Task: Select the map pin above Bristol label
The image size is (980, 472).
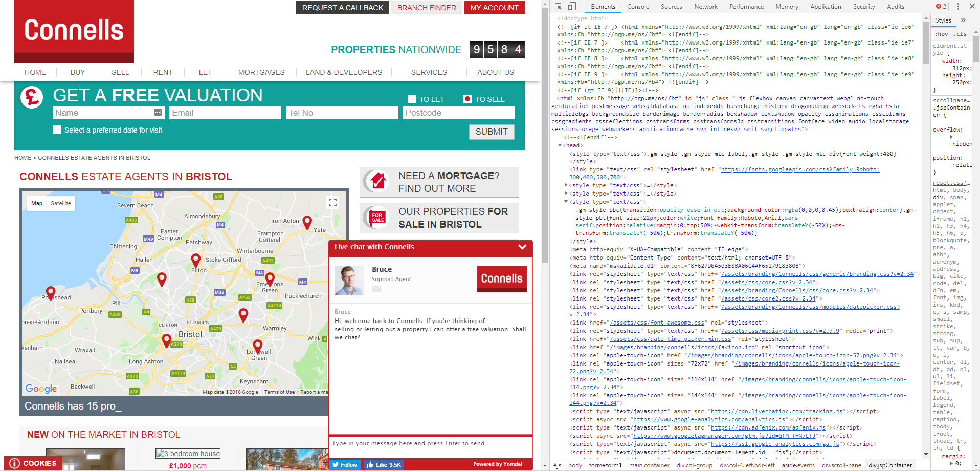Action: pyautogui.click(x=166, y=340)
